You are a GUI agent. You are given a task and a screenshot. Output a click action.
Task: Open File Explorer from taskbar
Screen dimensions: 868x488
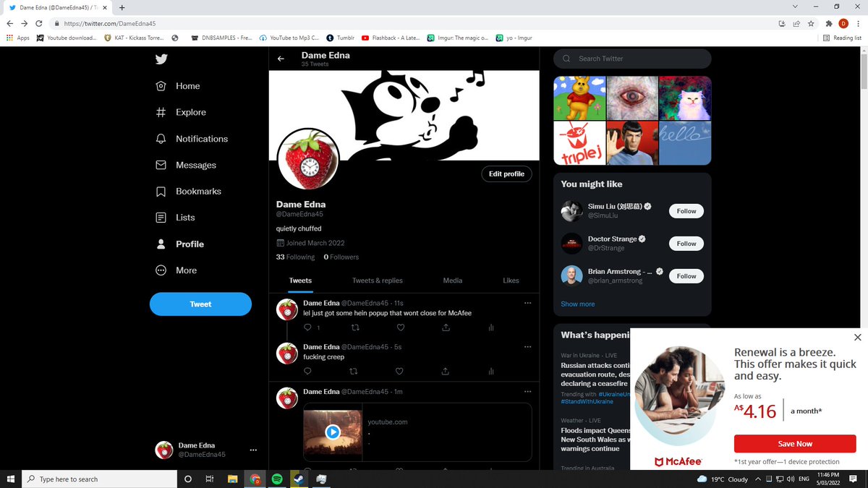click(233, 479)
